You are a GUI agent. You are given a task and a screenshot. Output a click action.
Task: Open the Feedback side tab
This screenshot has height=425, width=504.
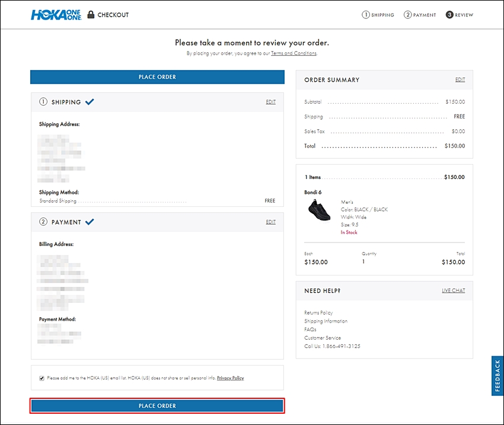(497, 376)
